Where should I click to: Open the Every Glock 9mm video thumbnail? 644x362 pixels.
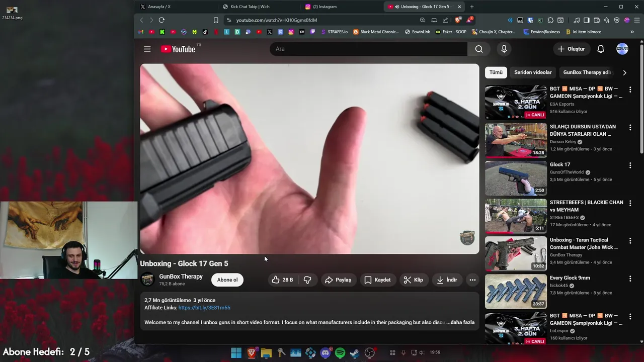[x=516, y=291]
